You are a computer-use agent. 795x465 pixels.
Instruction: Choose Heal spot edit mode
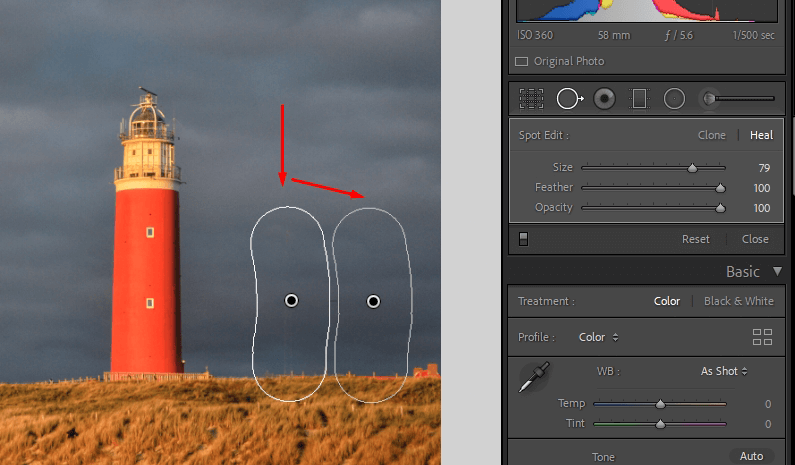click(x=761, y=135)
